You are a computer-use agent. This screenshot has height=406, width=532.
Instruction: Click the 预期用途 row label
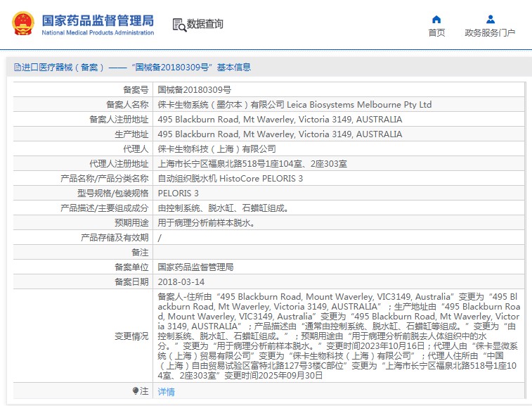(131, 223)
